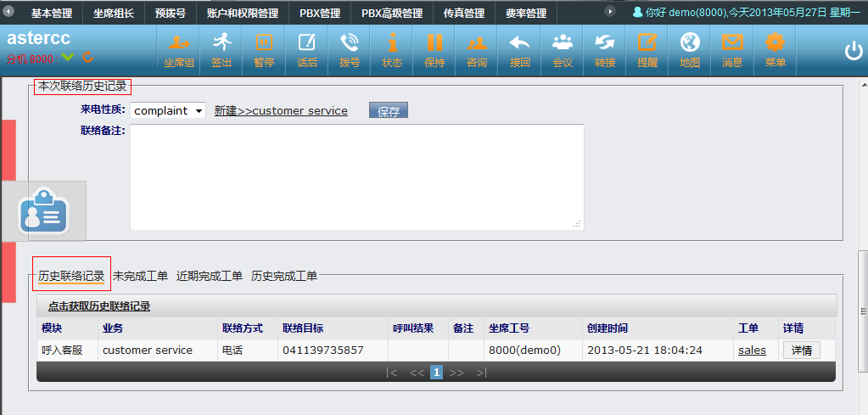This screenshot has width=868, height=415.
Task: Click the 暂停 pause icon
Action: click(264, 50)
